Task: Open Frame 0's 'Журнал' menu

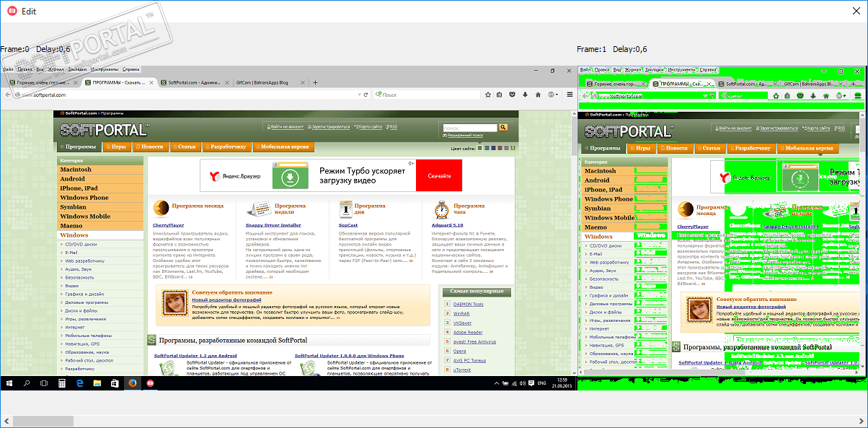Action: pos(55,69)
